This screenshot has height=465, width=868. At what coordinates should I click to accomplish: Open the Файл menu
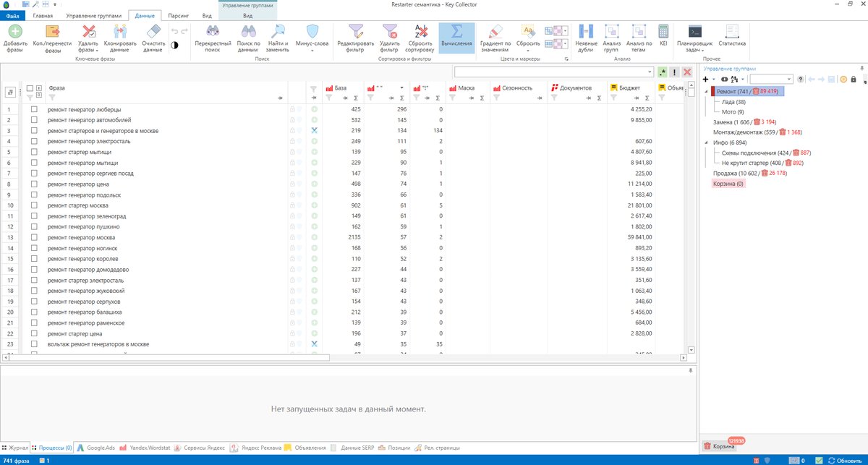[13, 15]
